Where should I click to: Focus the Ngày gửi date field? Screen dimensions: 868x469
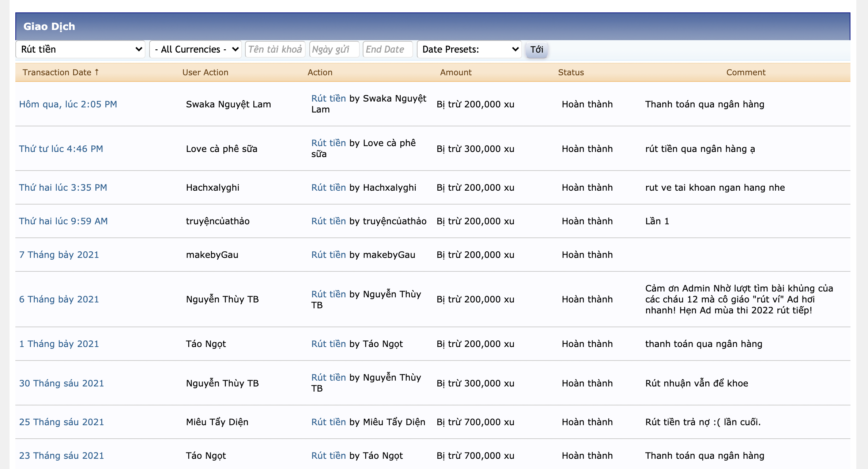334,49
